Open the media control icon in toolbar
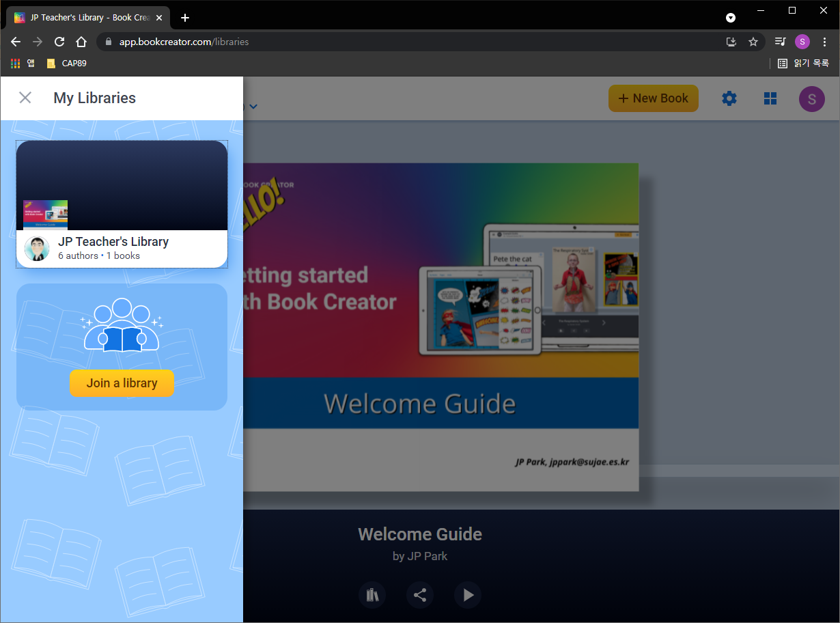The width and height of the screenshot is (840, 623). pos(780,42)
